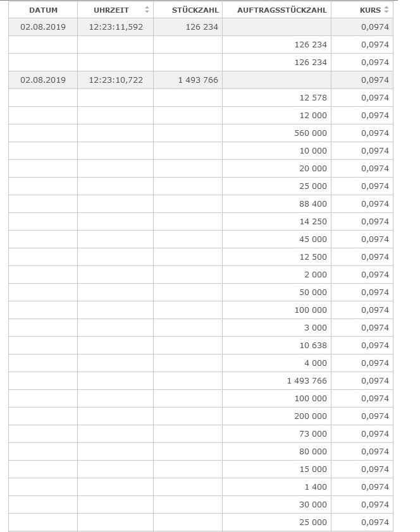Select the 12:23:10,722 time cell
The height and width of the screenshot is (532, 420).
tap(116, 80)
